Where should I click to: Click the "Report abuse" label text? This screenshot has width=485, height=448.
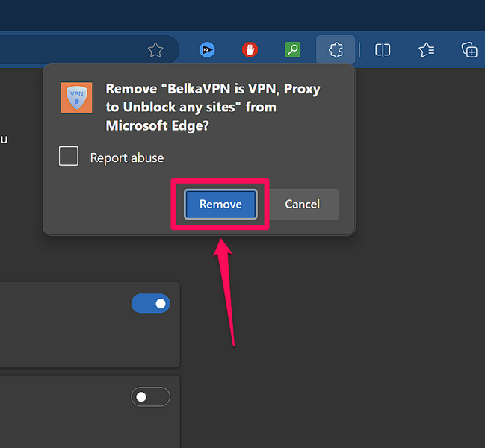click(127, 158)
